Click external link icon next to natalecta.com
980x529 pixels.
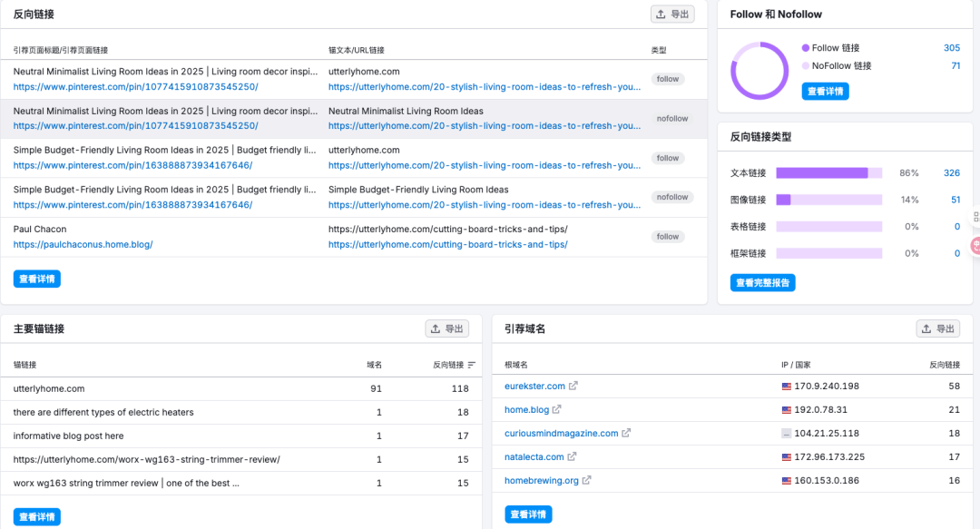coord(572,457)
